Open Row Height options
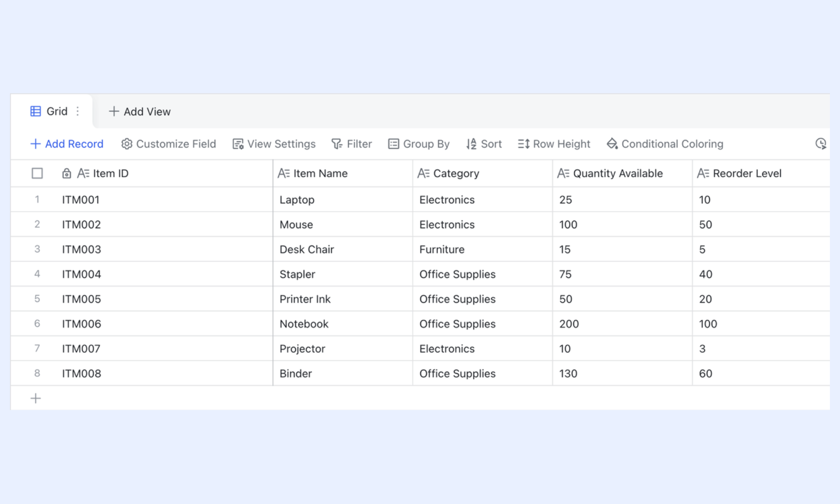This screenshot has width=840, height=504. (x=554, y=144)
